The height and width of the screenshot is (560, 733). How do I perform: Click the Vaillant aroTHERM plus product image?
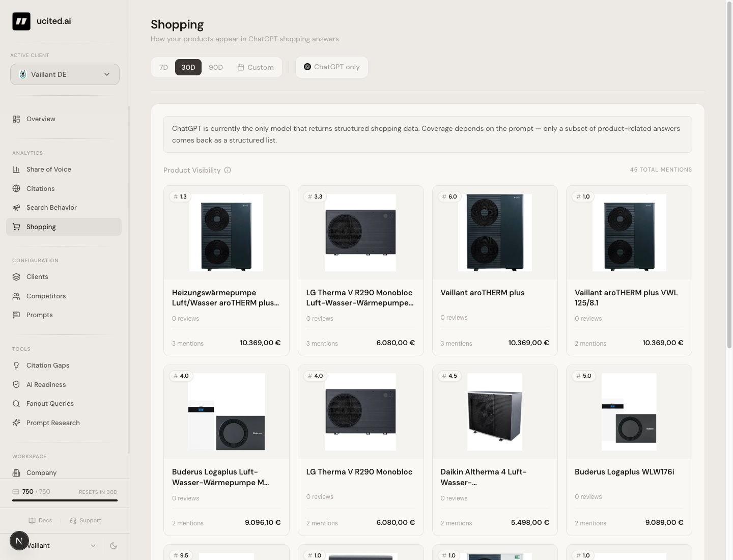(x=495, y=233)
